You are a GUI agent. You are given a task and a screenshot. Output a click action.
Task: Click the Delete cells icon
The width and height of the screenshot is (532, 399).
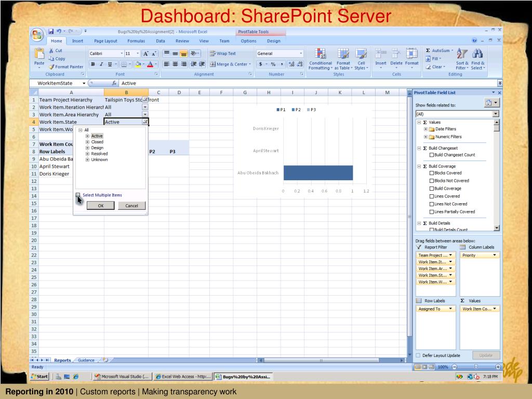pyautogui.click(x=396, y=54)
